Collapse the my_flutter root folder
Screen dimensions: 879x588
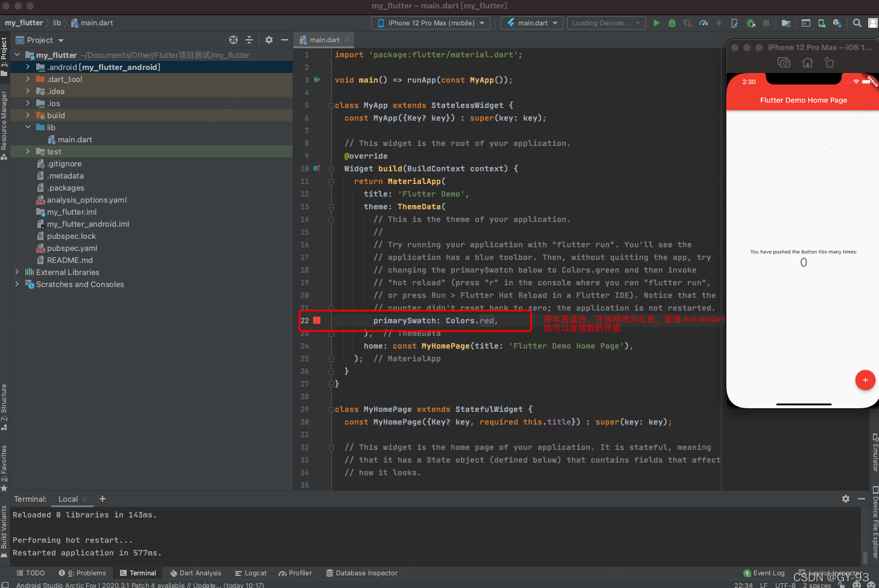coord(17,55)
